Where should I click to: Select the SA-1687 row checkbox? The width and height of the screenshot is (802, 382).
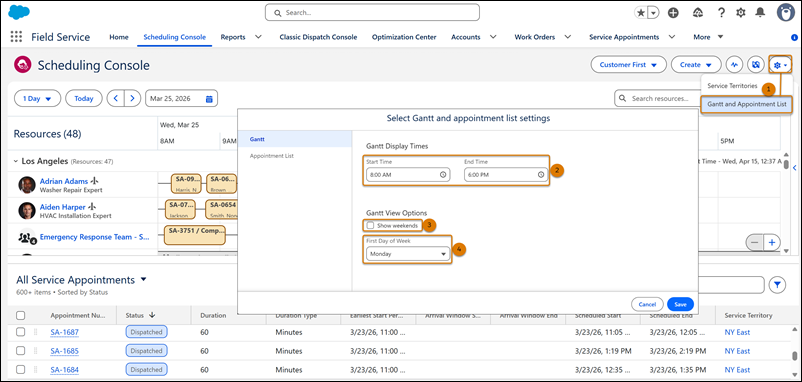coord(20,332)
